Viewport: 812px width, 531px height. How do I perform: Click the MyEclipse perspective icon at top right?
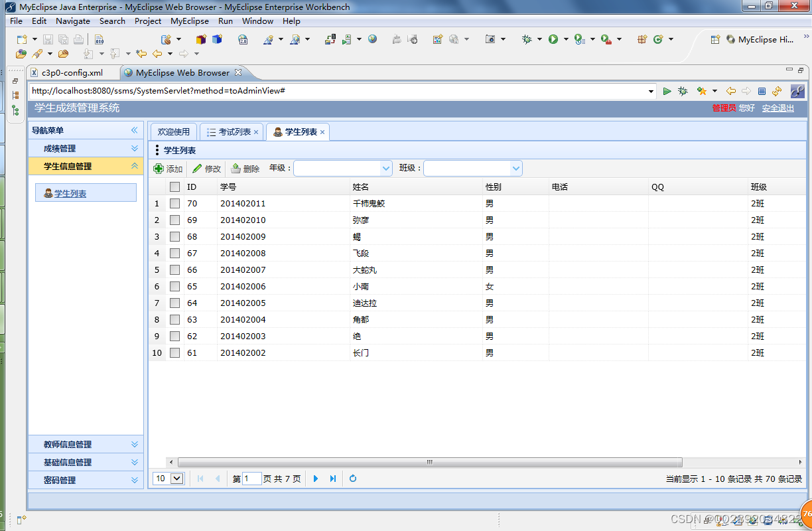coord(730,40)
